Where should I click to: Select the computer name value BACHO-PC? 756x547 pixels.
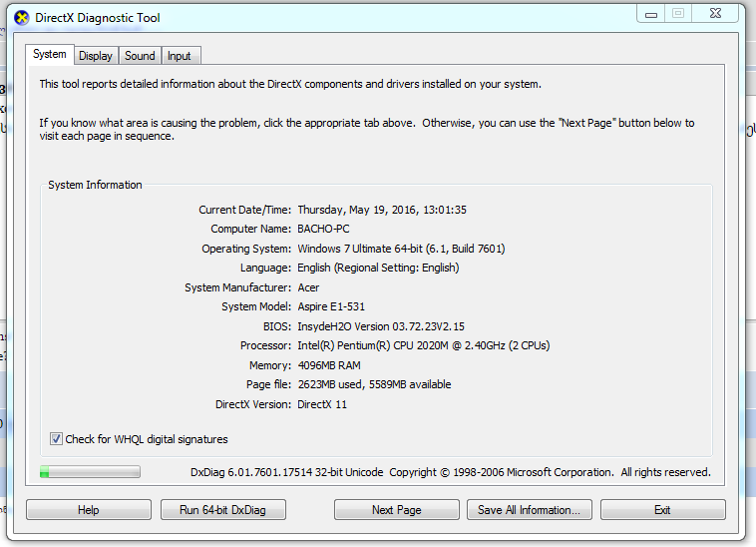point(323,229)
